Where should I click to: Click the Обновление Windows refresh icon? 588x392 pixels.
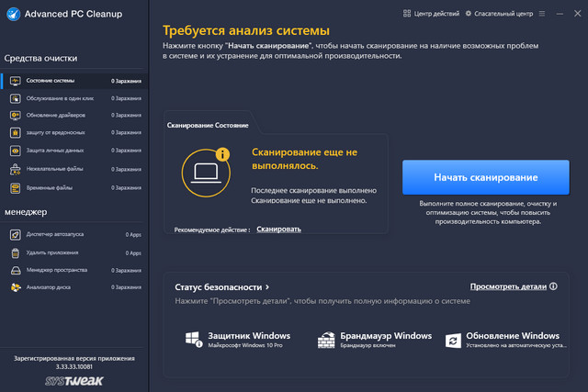pos(453,341)
